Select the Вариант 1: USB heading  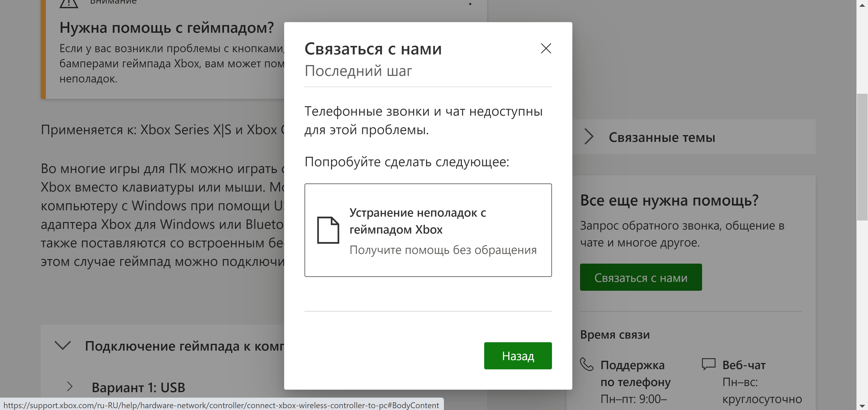click(139, 387)
